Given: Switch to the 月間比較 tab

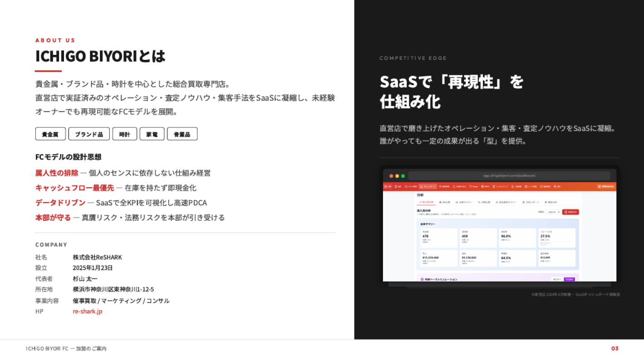Looking at the screenshot, I should (484, 202).
